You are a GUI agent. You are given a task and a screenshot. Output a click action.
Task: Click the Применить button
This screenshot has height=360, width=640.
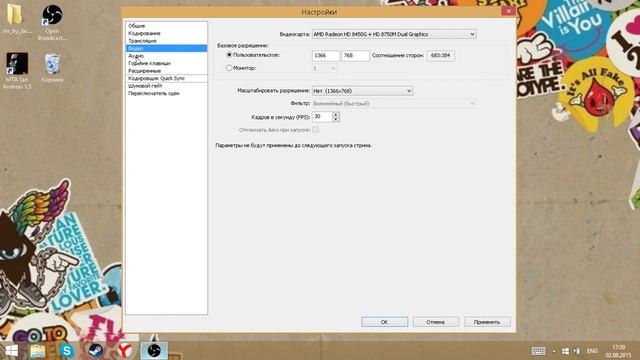(487, 322)
